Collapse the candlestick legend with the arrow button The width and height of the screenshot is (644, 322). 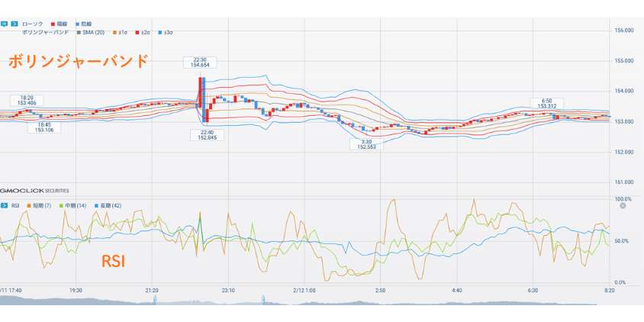(x=14, y=24)
